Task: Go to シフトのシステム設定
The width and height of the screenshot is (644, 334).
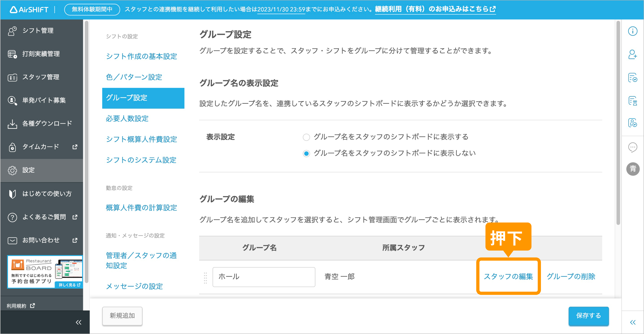Action: (x=141, y=160)
